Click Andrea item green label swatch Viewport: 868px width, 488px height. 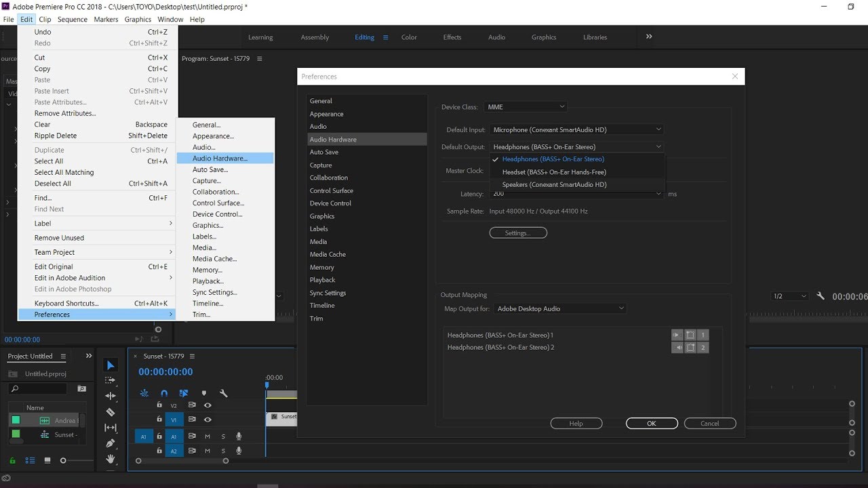16,420
